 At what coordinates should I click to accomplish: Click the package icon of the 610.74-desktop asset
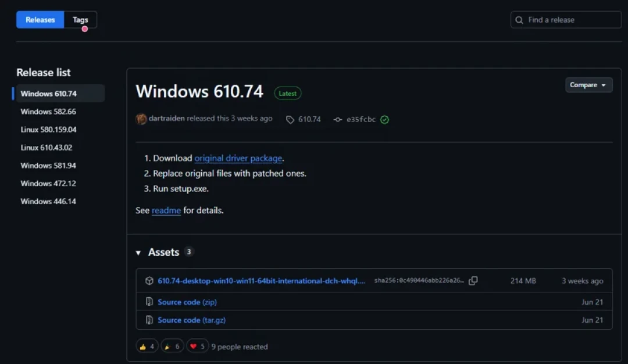(149, 281)
